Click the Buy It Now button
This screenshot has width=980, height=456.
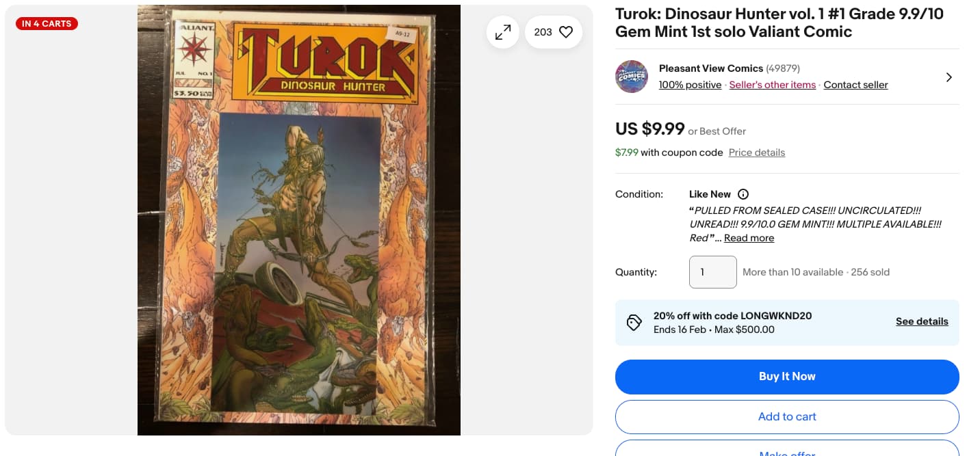(x=787, y=377)
